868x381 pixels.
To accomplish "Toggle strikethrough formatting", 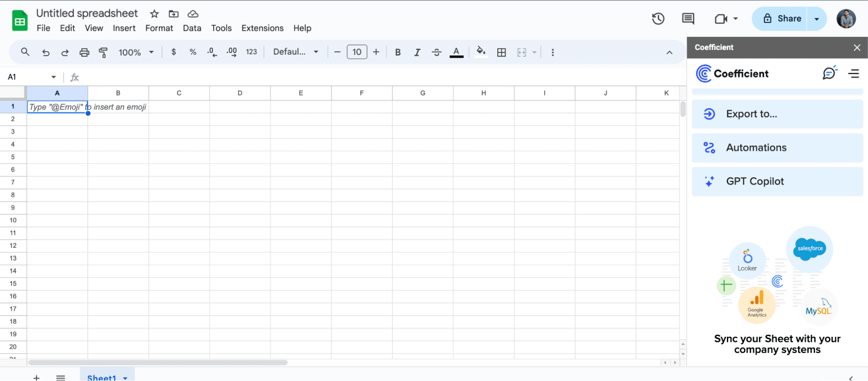I will coord(437,53).
